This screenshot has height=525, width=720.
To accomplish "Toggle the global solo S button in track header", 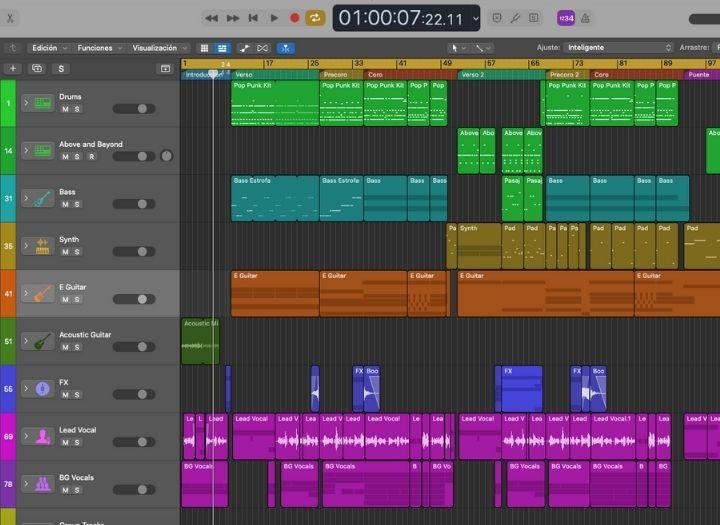I will click(x=61, y=68).
